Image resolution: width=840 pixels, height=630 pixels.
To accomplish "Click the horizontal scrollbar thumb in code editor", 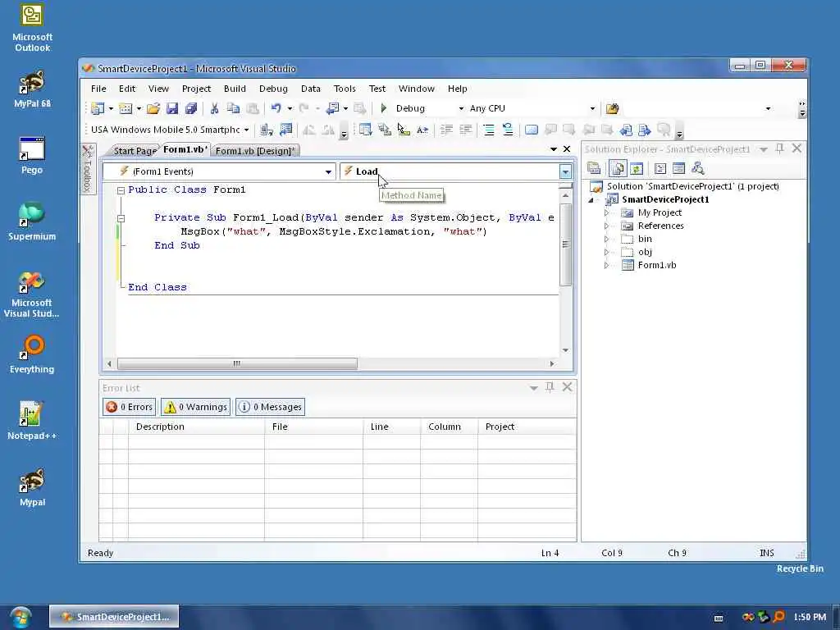I will (x=237, y=363).
